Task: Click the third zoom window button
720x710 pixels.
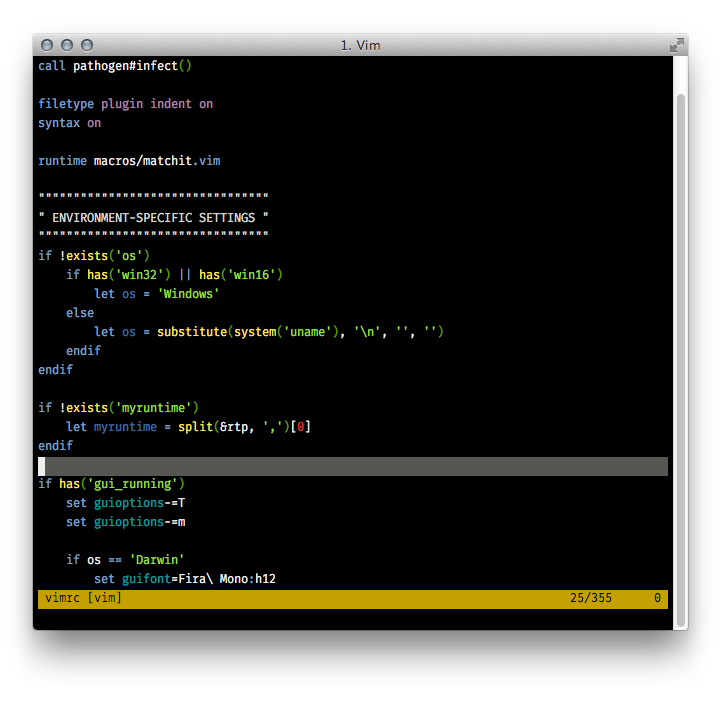Action: [87, 45]
